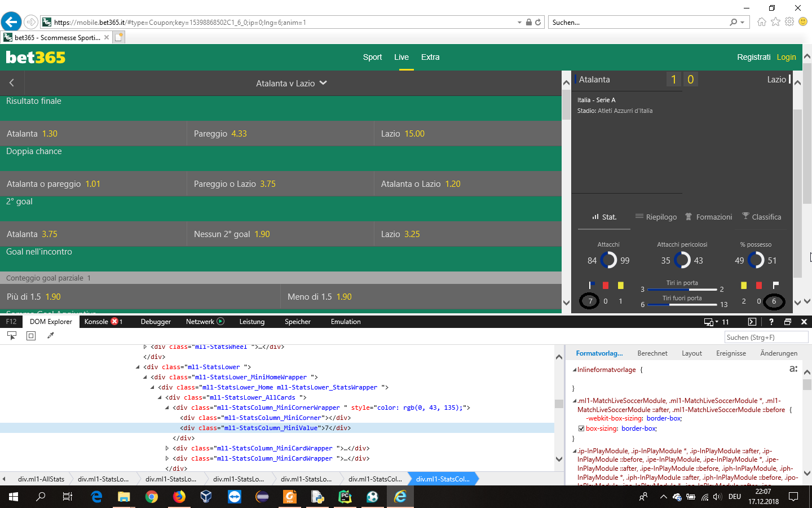
Task: Click the betting markets vertical scrollbar thumb
Action: (566, 105)
